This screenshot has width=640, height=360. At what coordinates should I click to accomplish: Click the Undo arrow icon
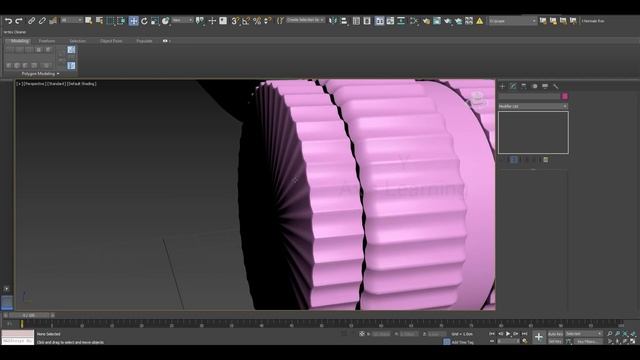pyautogui.click(x=8, y=21)
